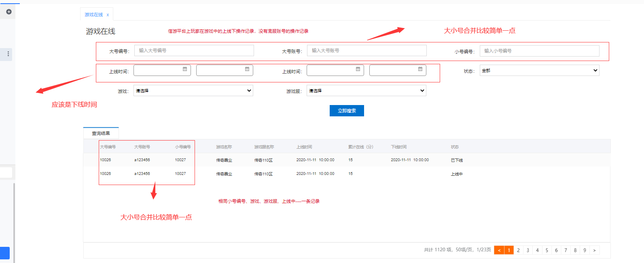Open calendar icon of second 上线时间 end date

[420, 69]
